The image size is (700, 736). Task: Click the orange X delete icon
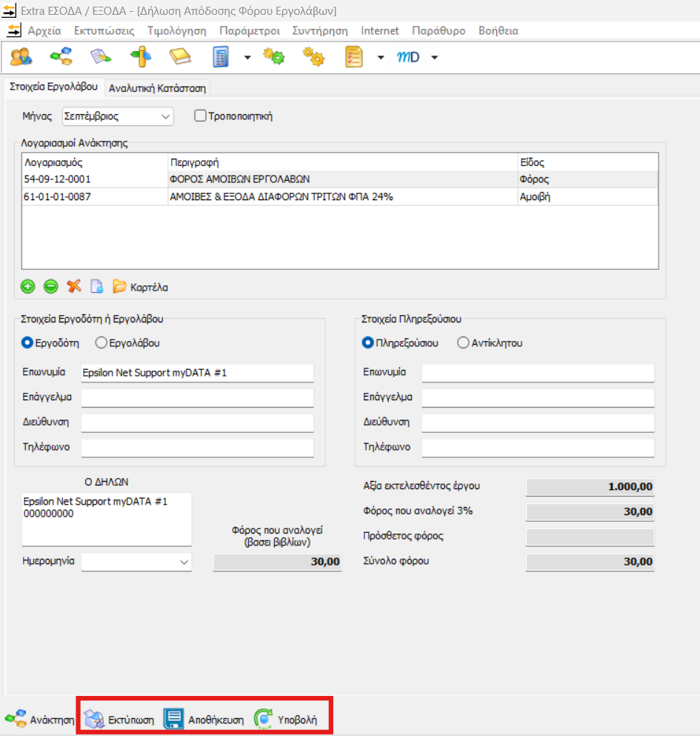point(73,286)
